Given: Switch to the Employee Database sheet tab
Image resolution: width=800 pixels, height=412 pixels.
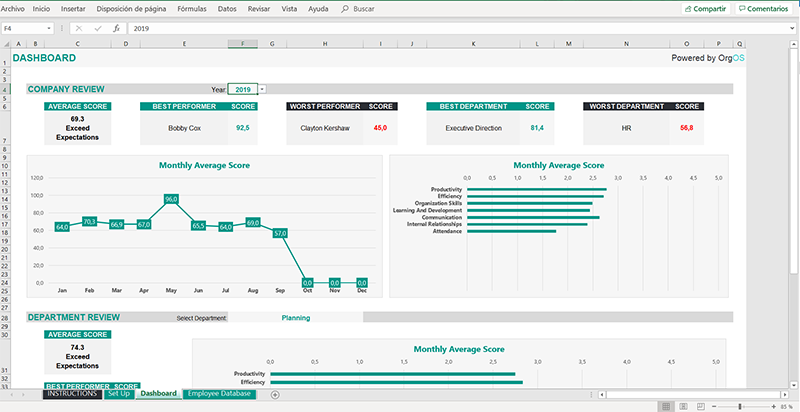Looking at the screenshot, I should coord(219,394).
